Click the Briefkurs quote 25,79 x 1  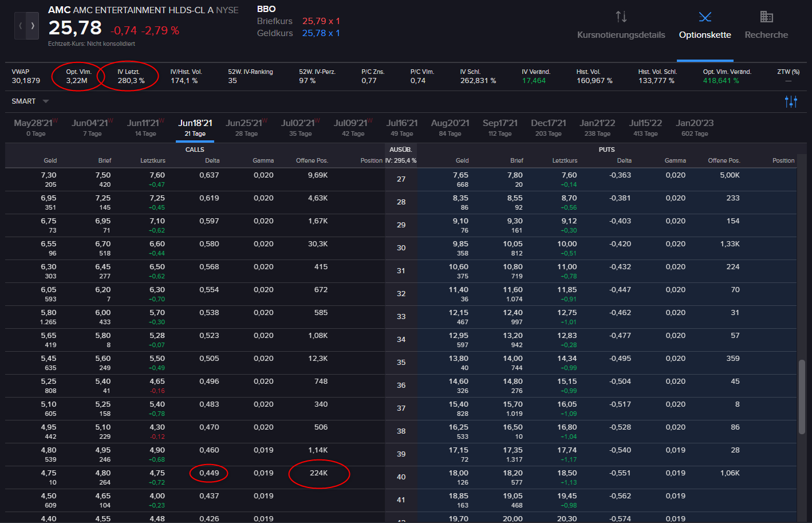point(321,21)
